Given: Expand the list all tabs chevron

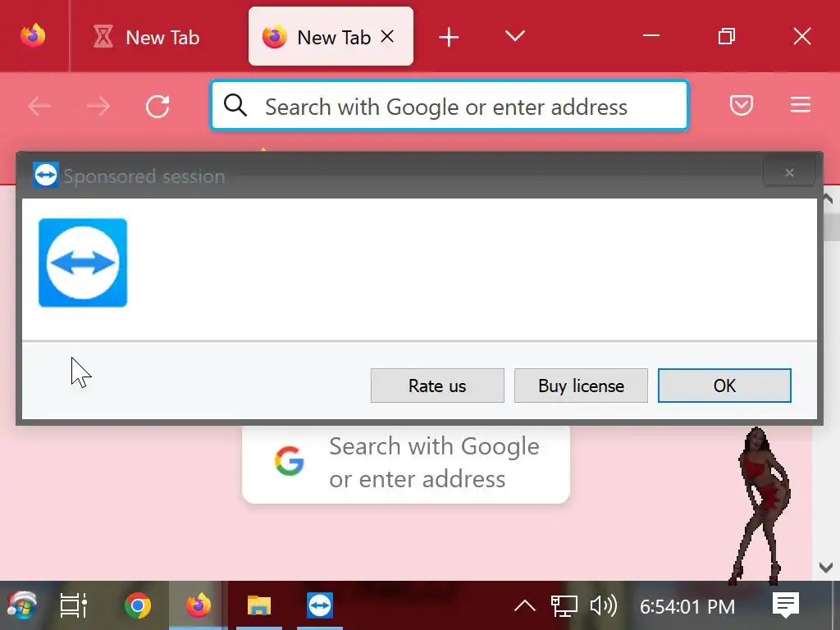Looking at the screenshot, I should (x=515, y=36).
